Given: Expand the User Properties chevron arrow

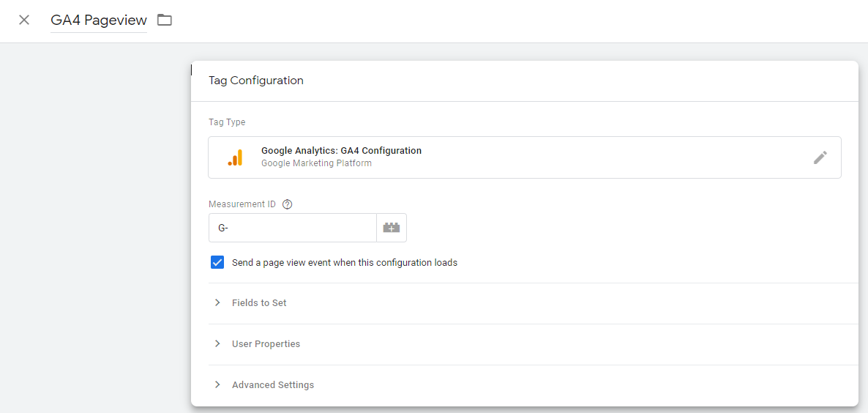Looking at the screenshot, I should pyautogui.click(x=217, y=343).
